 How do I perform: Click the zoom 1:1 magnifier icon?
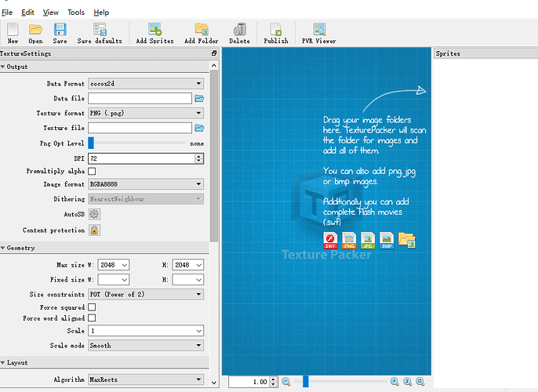tap(407, 381)
